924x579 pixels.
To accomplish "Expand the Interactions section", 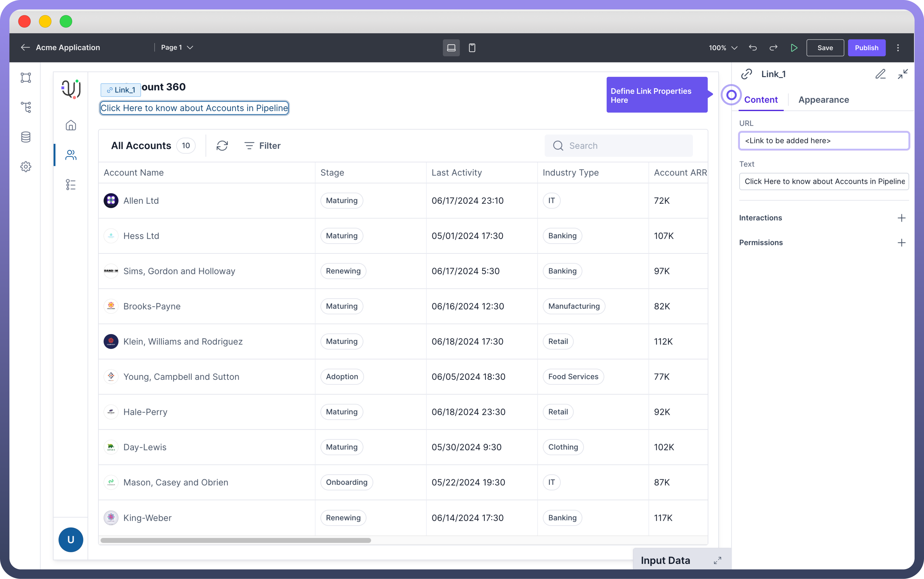I will (x=901, y=218).
